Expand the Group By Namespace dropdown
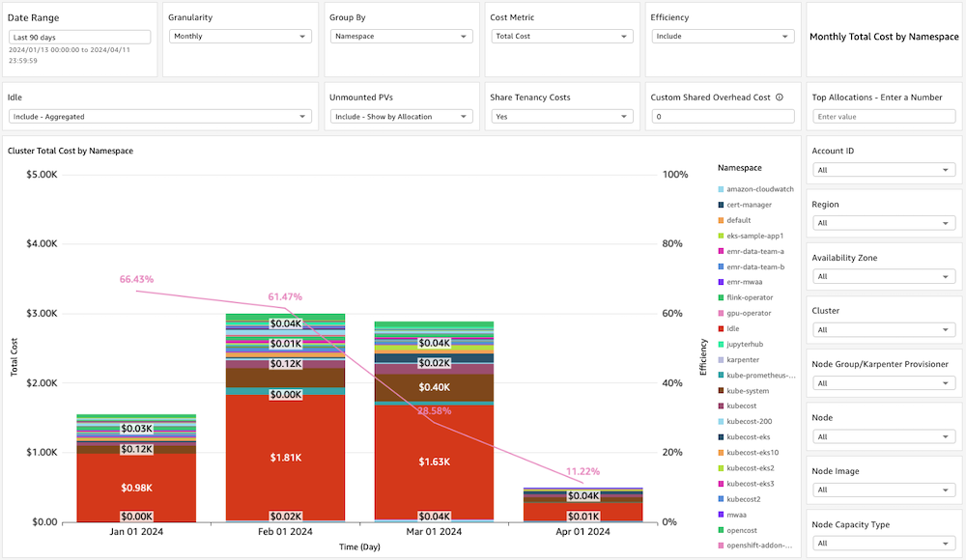 [401, 37]
